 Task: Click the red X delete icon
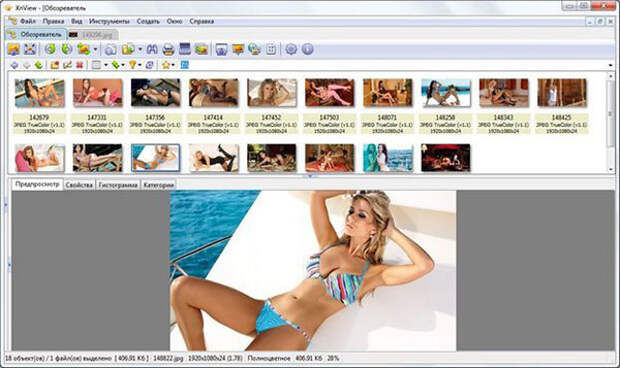point(79,65)
